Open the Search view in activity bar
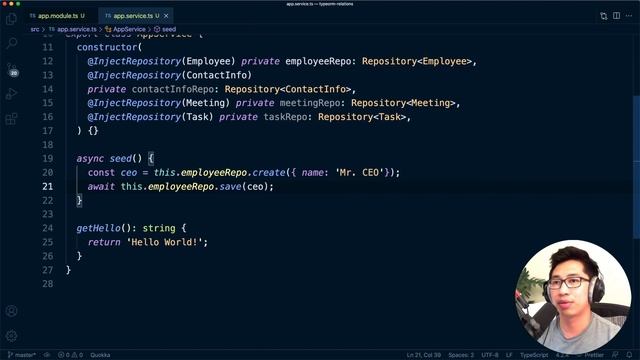Viewport: 640px width, 360px height. pos(11,43)
